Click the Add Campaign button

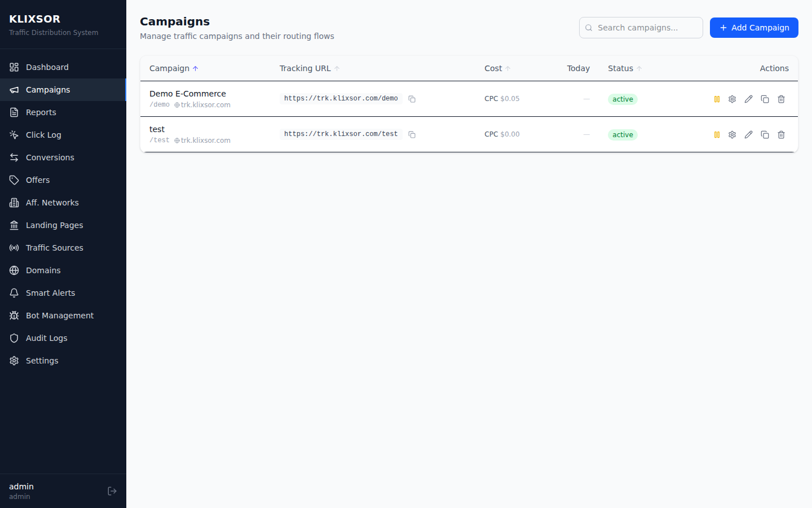pyautogui.click(x=754, y=28)
